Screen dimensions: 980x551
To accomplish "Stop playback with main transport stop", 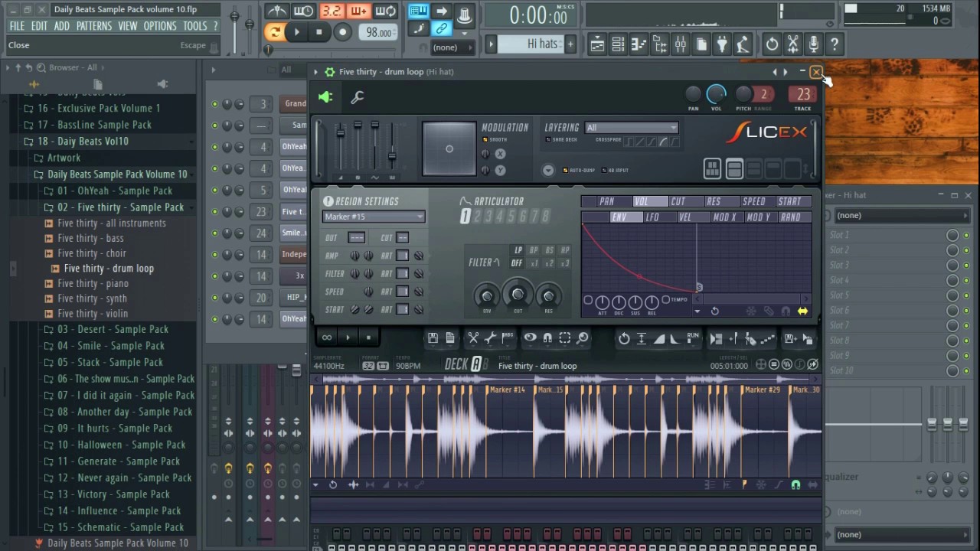I will 319,32.
